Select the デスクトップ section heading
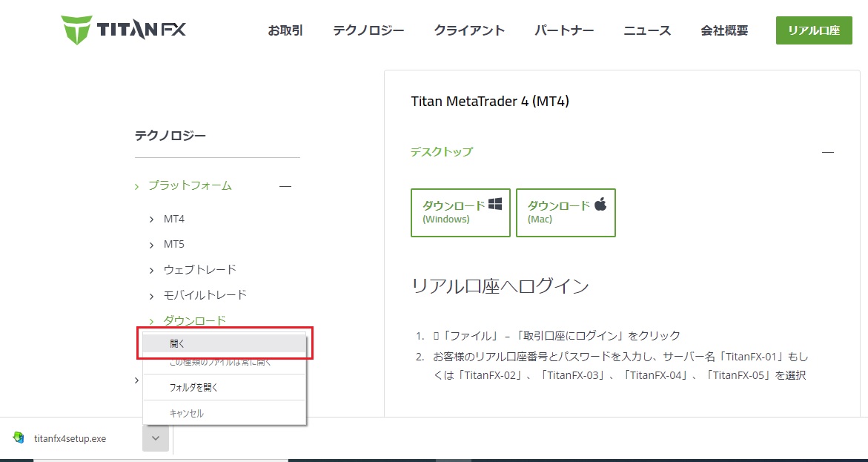 pyautogui.click(x=442, y=152)
